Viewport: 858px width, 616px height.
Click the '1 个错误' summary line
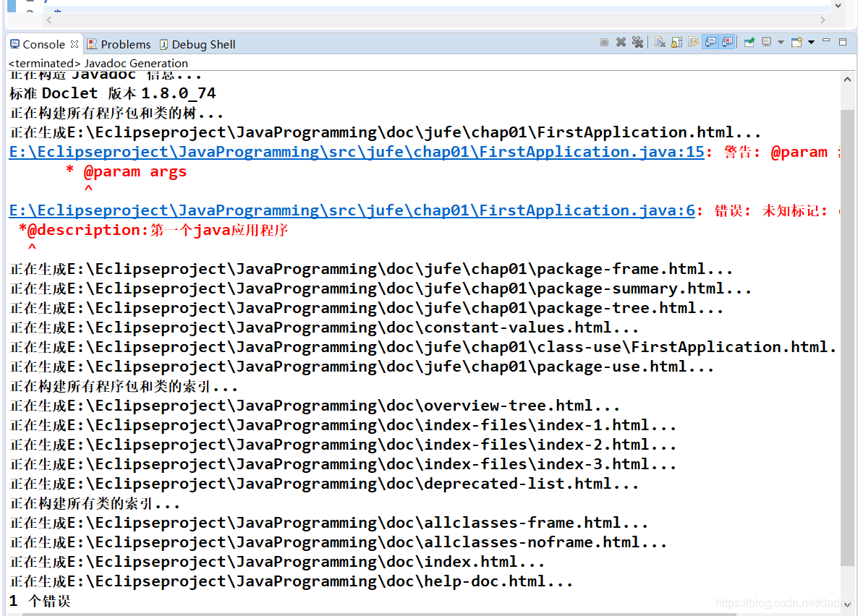pos(40,602)
